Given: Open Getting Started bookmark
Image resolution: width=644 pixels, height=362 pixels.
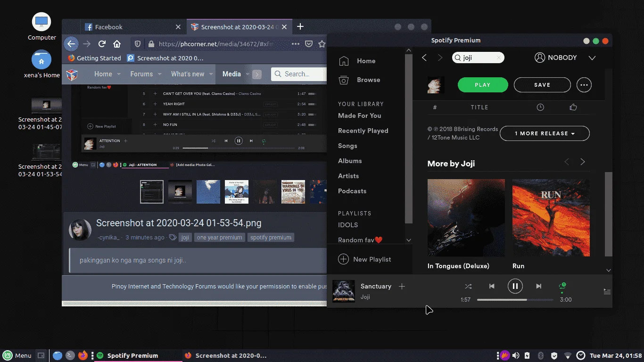Looking at the screenshot, I should click(94, 58).
